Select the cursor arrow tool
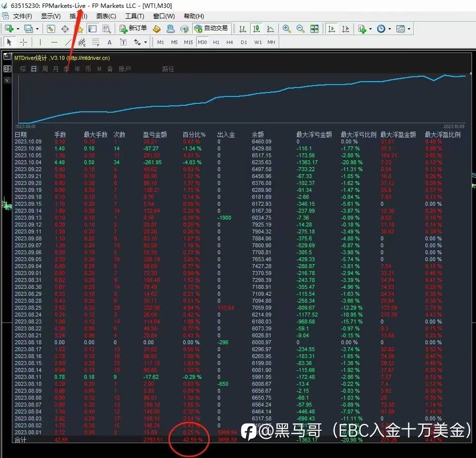 tap(9, 42)
